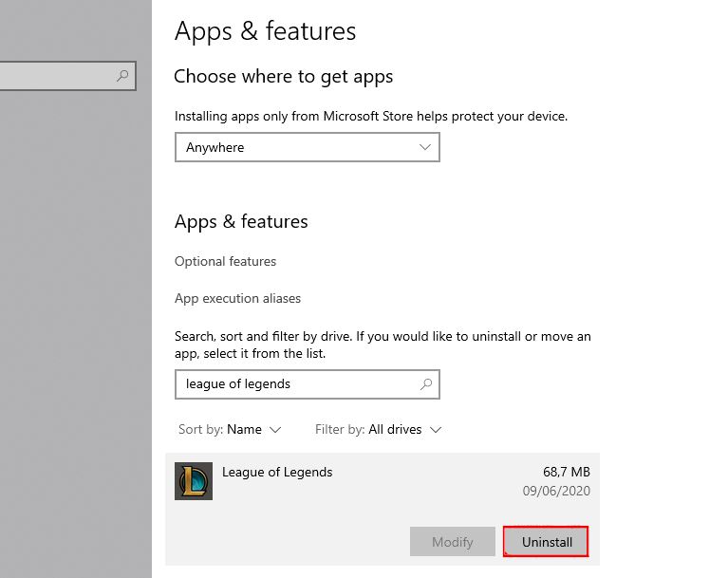728x578 pixels.
Task: Select the League of Legends entry name
Action: 277,472
